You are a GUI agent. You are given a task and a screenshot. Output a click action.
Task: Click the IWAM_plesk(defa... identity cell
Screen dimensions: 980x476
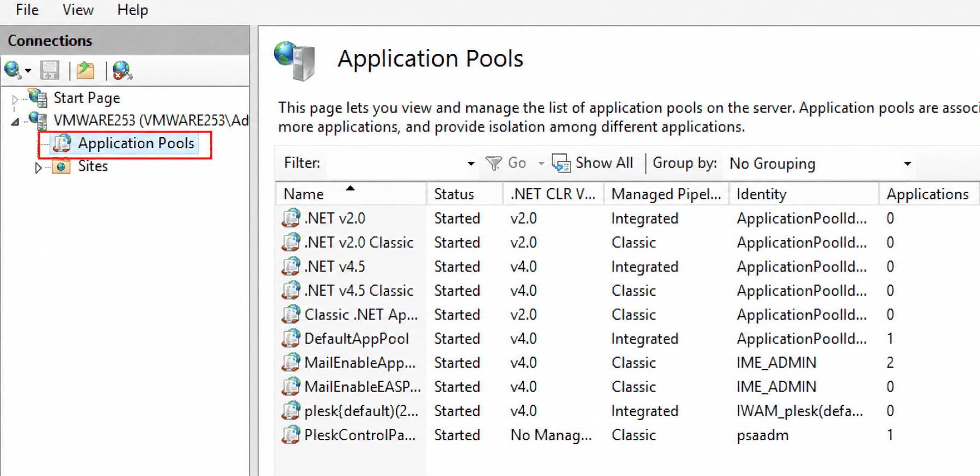click(800, 411)
